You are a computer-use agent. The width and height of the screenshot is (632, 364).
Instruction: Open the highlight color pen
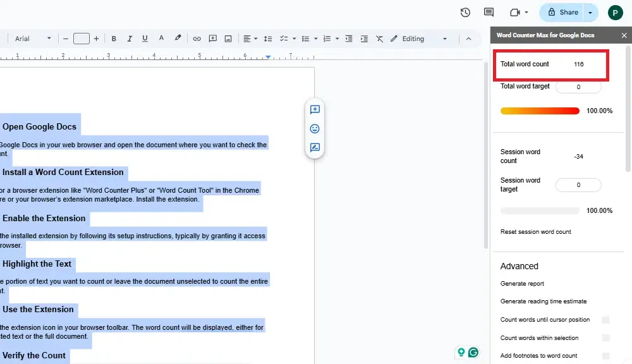178,39
